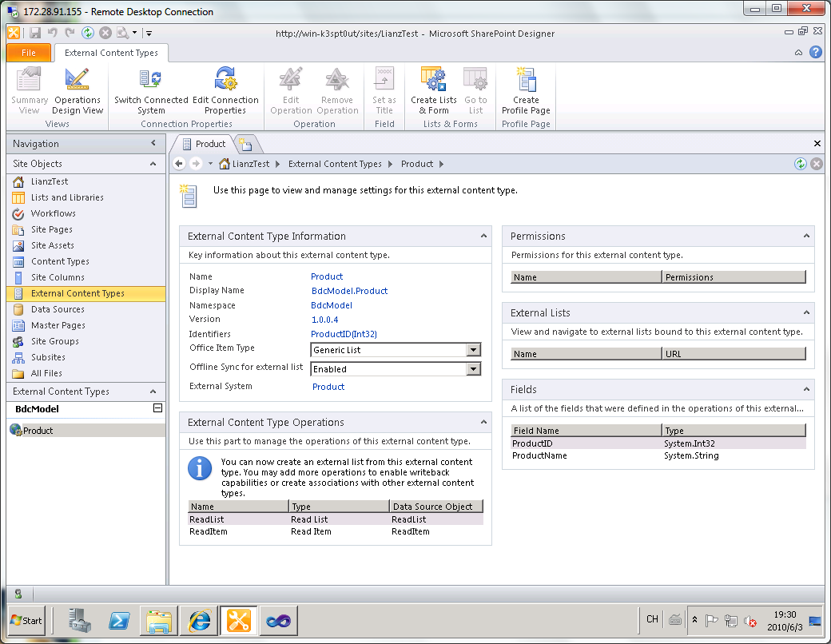The image size is (831, 644).
Task: Open PowerShell from the taskbar
Action: click(x=119, y=621)
